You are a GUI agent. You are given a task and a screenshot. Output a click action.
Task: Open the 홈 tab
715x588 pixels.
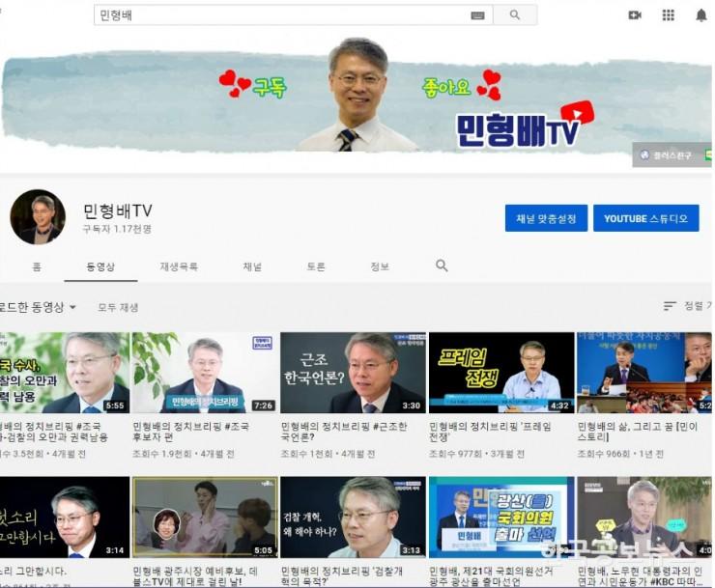[37, 266]
